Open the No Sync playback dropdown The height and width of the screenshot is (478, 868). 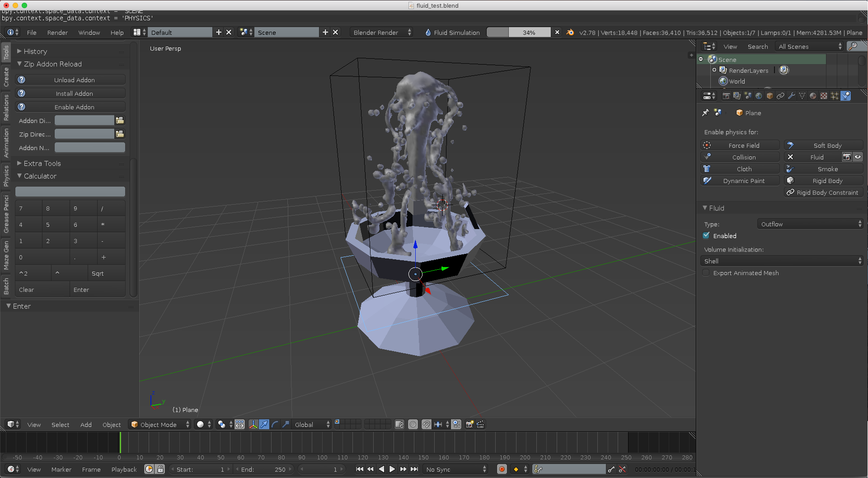pyautogui.click(x=456, y=469)
